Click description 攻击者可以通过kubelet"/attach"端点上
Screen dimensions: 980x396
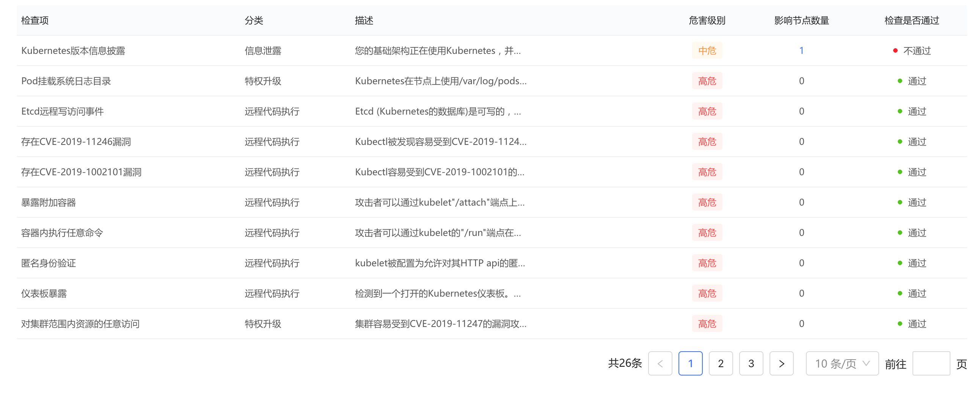440,203
